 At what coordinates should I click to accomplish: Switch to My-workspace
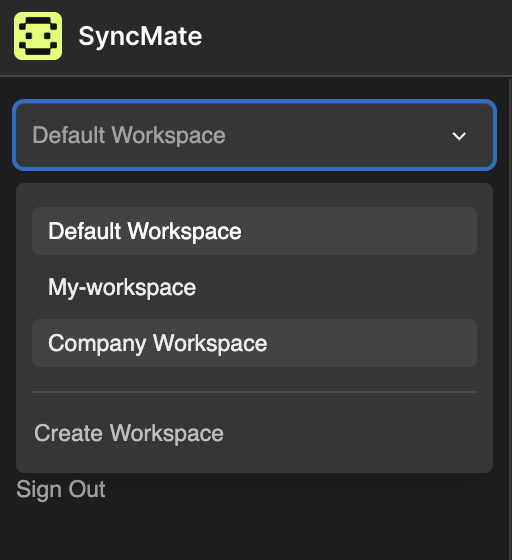[x=254, y=287]
